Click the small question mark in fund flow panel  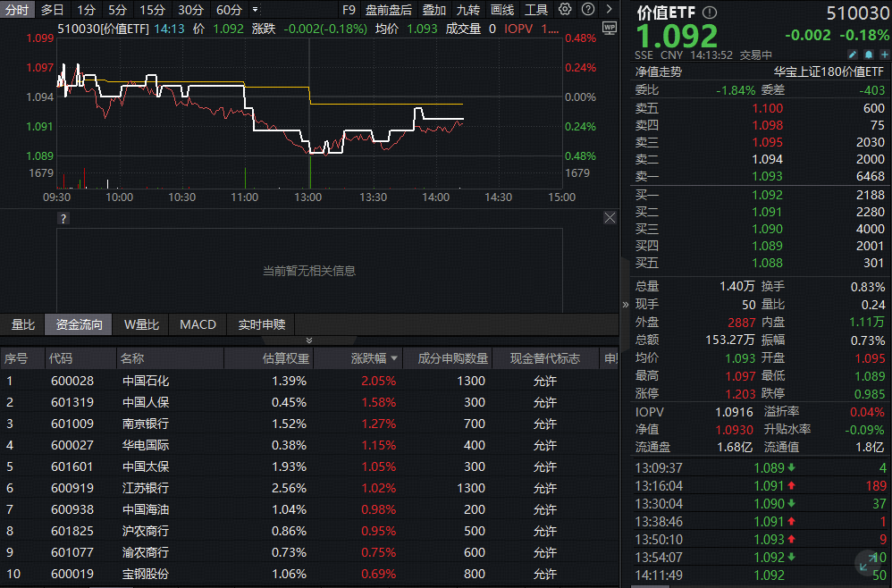point(63,218)
